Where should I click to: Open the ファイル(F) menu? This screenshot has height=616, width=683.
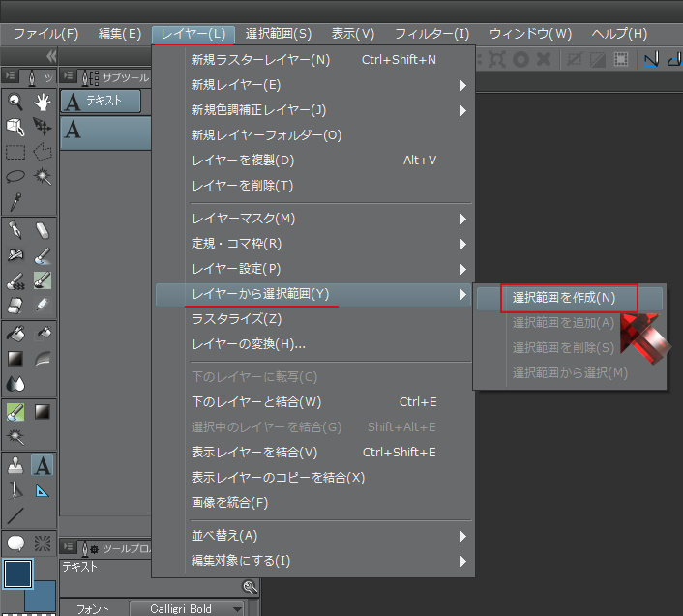46,34
